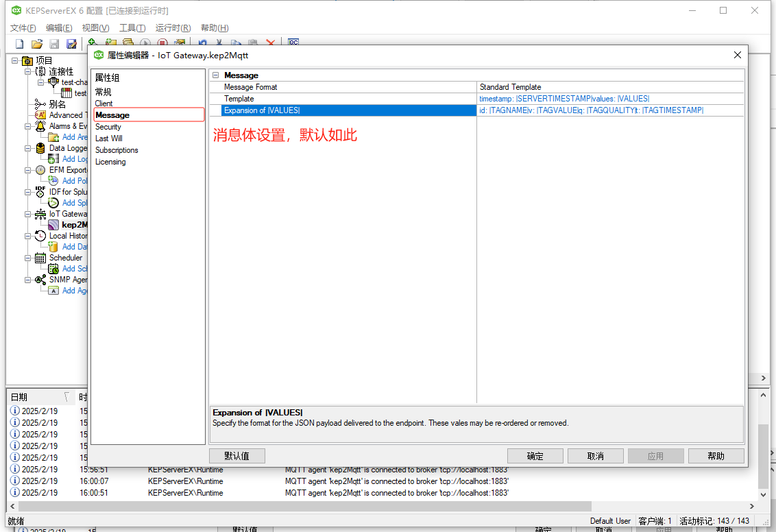The height and width of the screenshot is (532, 776).
Task: Click the Add Schedule icon
Action: tap(53, 269)
